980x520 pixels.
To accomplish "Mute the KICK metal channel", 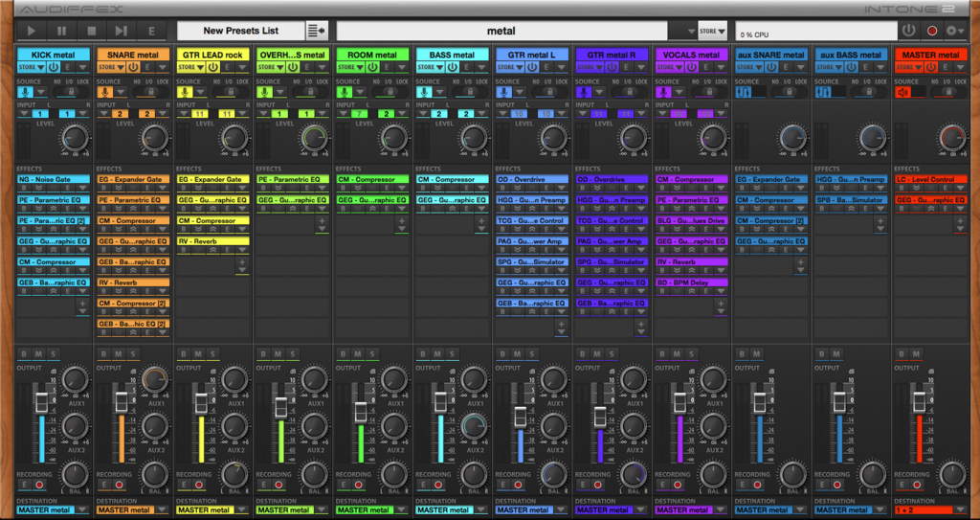I will (x=39, y=354).
